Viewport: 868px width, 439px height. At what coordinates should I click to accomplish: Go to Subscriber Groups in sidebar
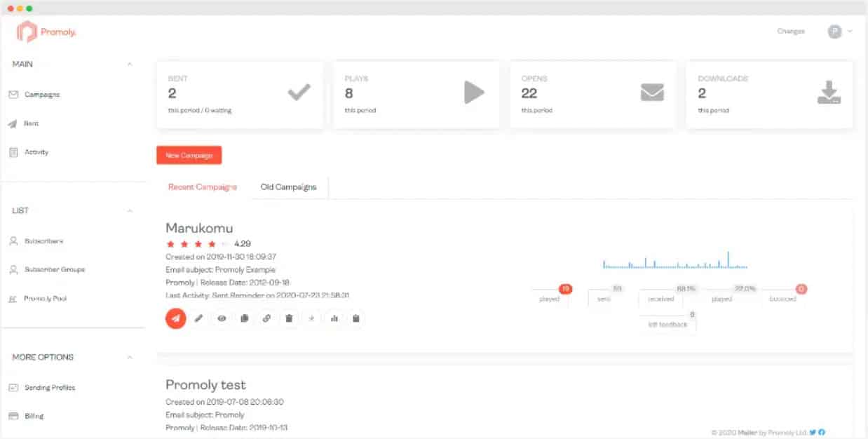coord(55,269)
